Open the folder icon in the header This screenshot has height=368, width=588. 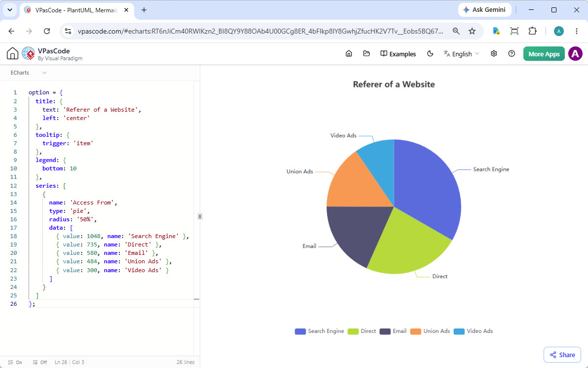367,54
